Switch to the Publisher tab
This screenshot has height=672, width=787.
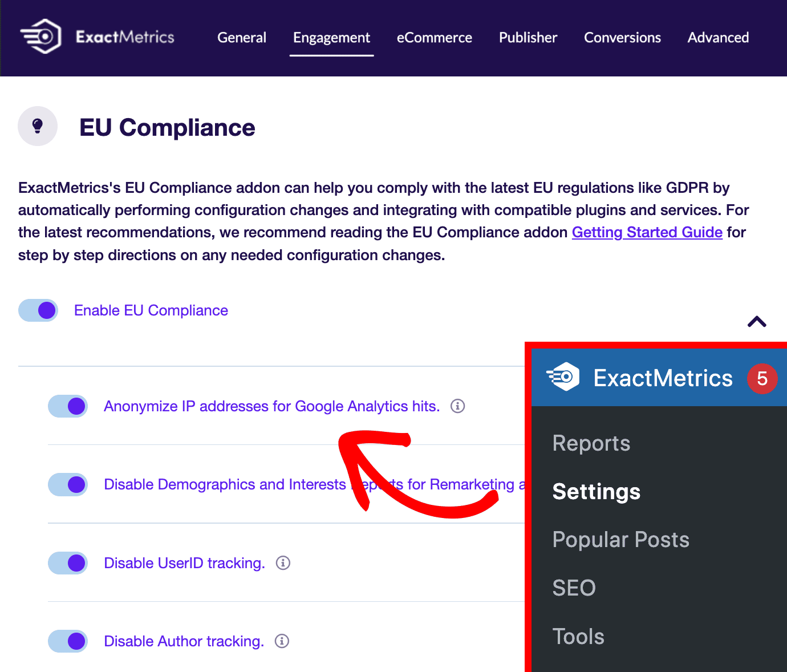tap(528, 38)
